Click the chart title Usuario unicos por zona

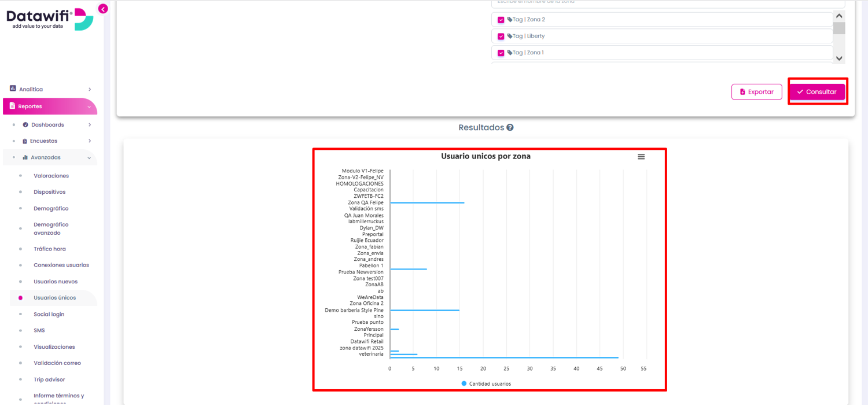[x=486, y=156]
